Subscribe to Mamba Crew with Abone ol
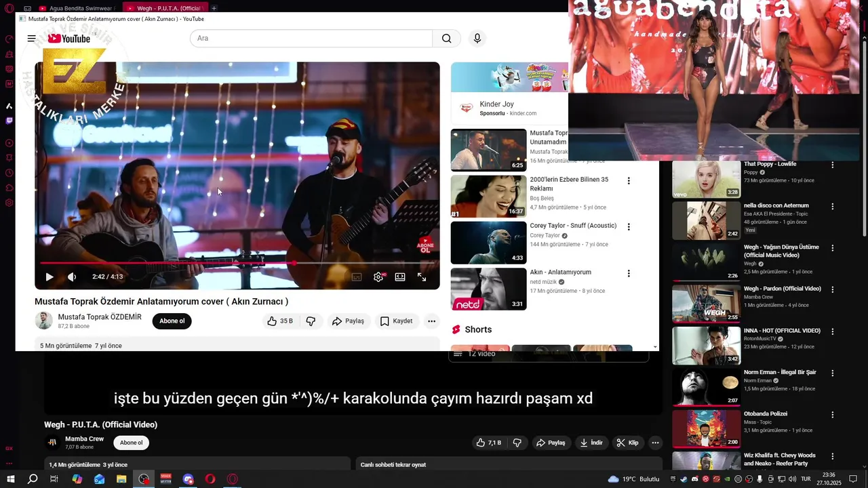 pos(131,443)
